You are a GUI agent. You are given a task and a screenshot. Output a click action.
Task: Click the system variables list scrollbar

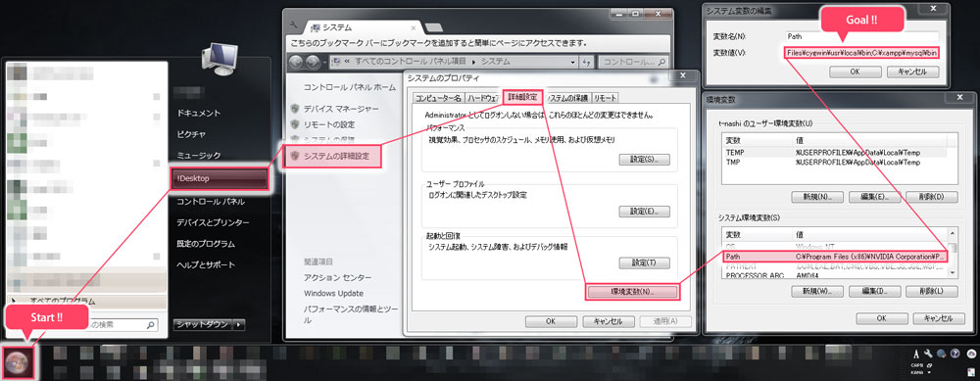[x=952, y=254]
